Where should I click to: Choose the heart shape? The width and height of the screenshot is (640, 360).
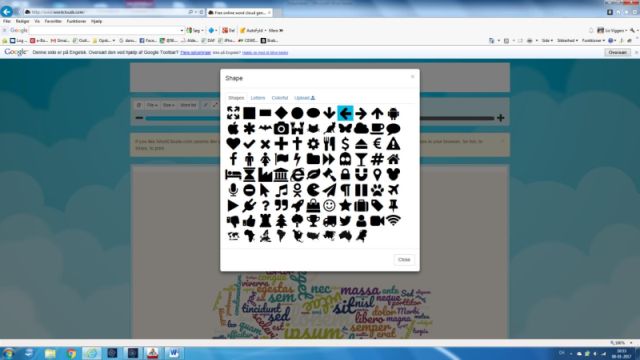[x=233, y=144]
